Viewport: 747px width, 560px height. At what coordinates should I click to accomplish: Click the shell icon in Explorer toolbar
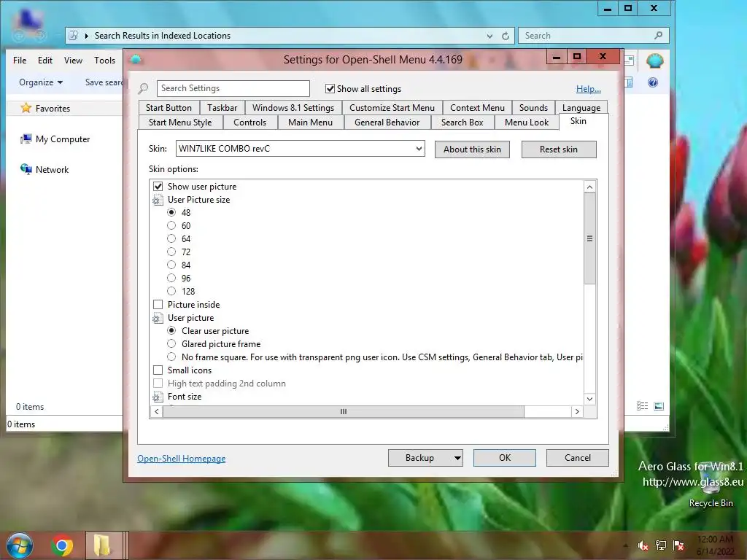pyautogui.click(x=655, y=61)
